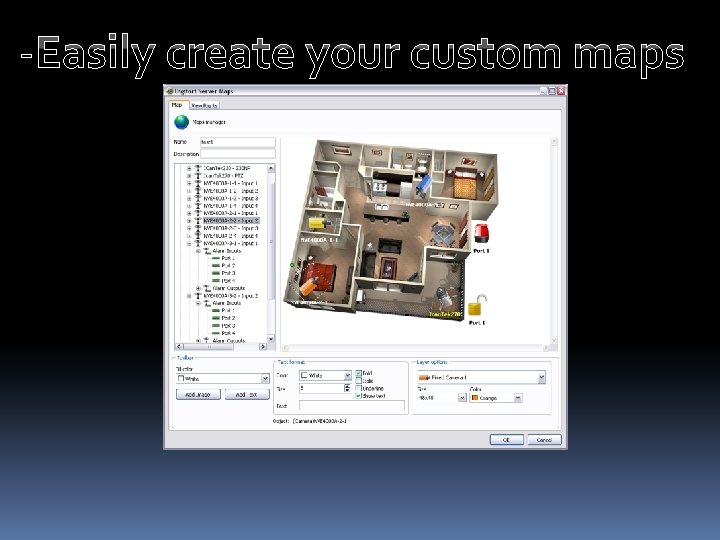Click the tree vertical scrollbar down arrow
This screenshot has width=720, height=540.
[x=271, y=339]
